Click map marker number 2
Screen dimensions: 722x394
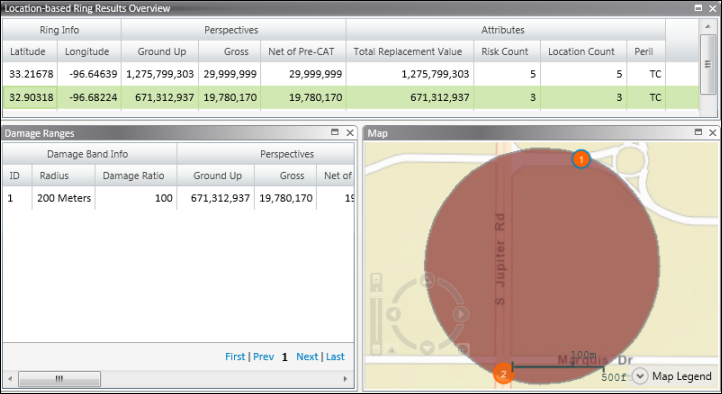[503, 374]
